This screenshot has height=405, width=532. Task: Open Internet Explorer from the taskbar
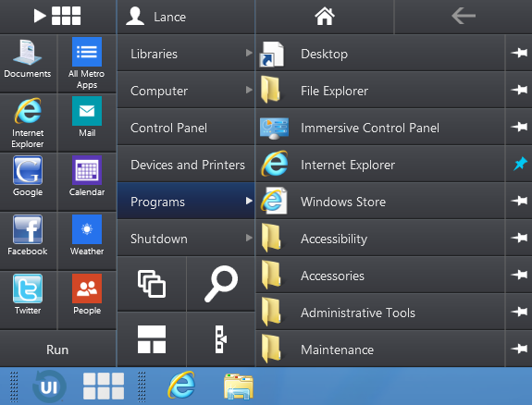tap(181, 385)
